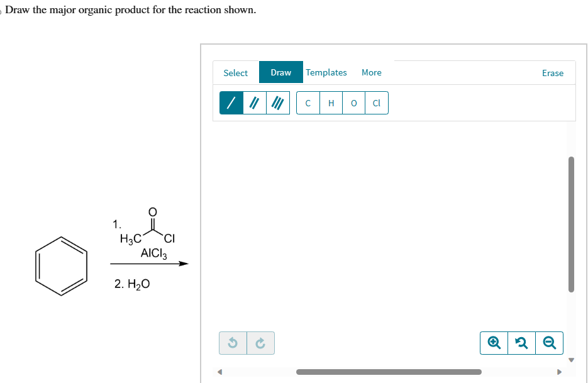588x383 pixels.
Task: Zoom out of the drawing canvas
Action: coord(550,343)
